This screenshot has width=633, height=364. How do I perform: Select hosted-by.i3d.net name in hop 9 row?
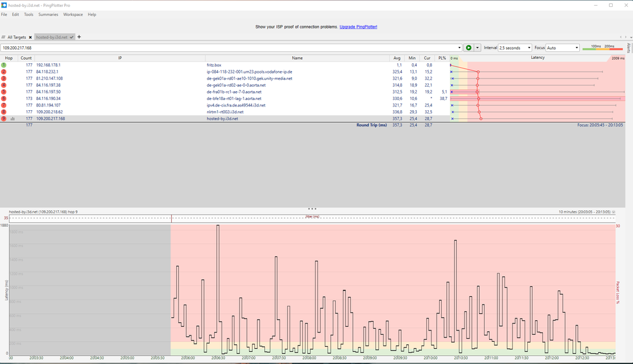pos(222,118)
